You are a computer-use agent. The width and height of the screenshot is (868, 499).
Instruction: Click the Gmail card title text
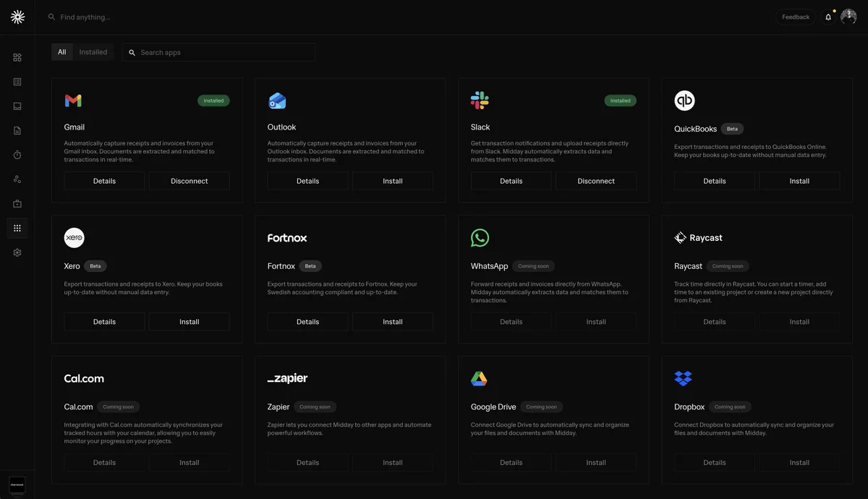point(75,127)
